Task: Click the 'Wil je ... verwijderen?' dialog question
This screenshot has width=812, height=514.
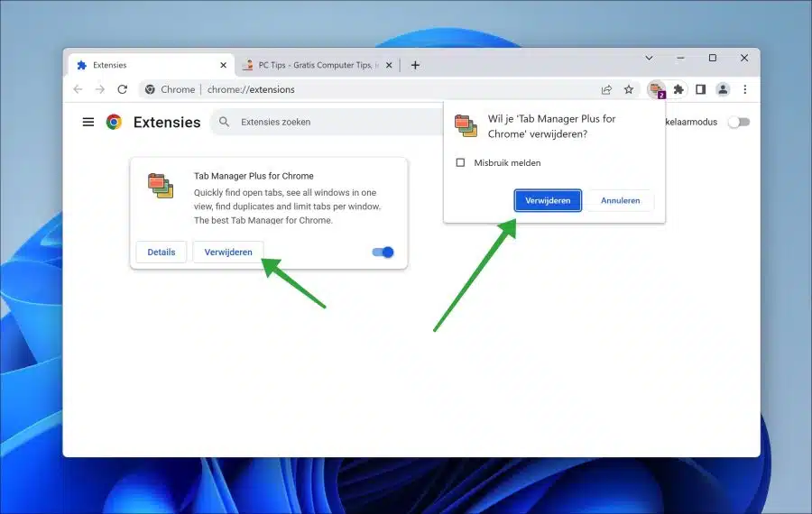Action: (551, 126)
